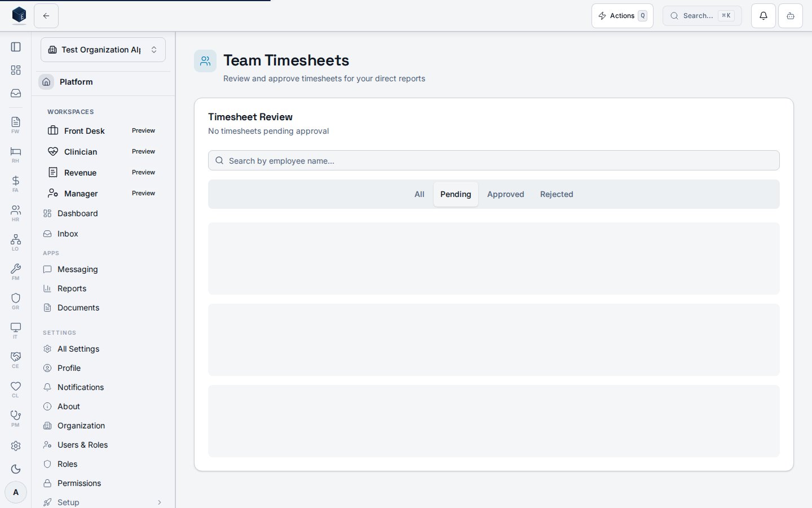Screen dimensions: 812x508
Task: Open the IT monitor module icon
Action: (x=16, y=330)
